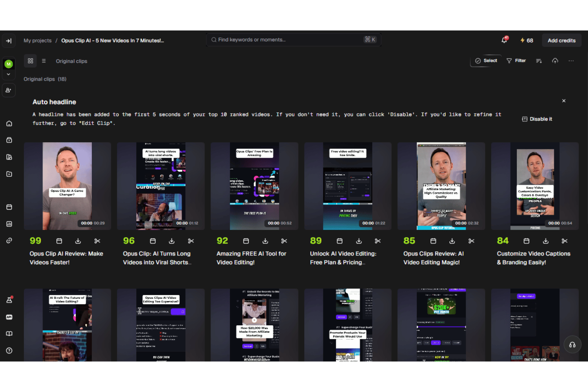Switch to grid view layout
The height and width of the screenshot is (392, 588).
[x=31, y=61]
